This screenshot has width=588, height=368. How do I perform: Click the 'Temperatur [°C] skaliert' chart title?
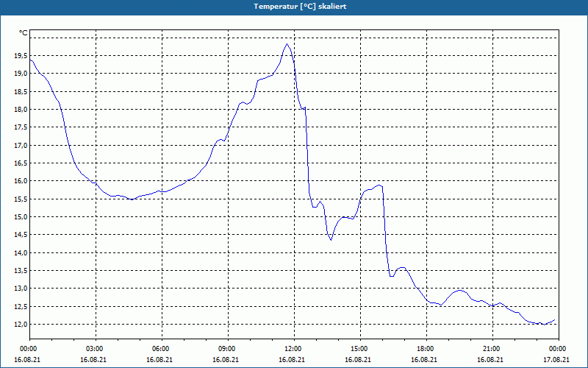tap(300, 7)
